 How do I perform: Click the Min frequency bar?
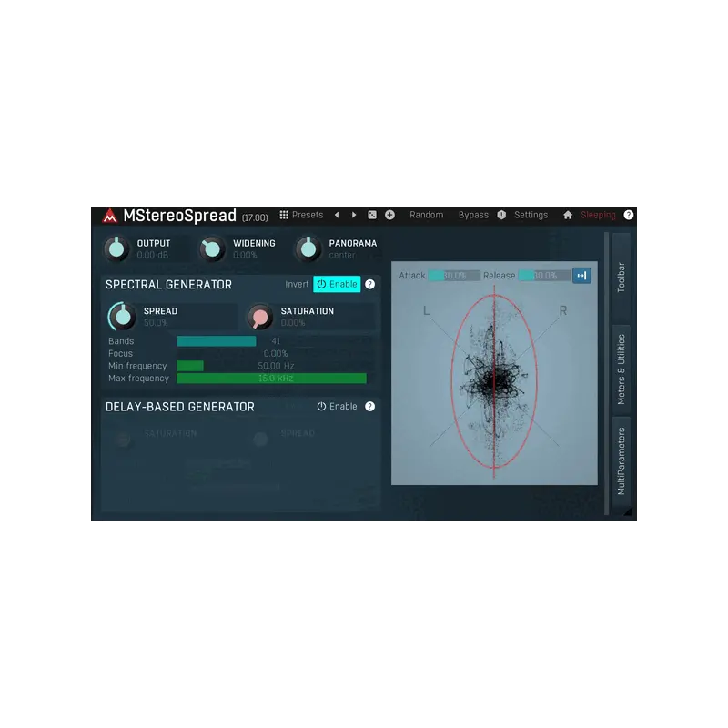tap(274, 367)
